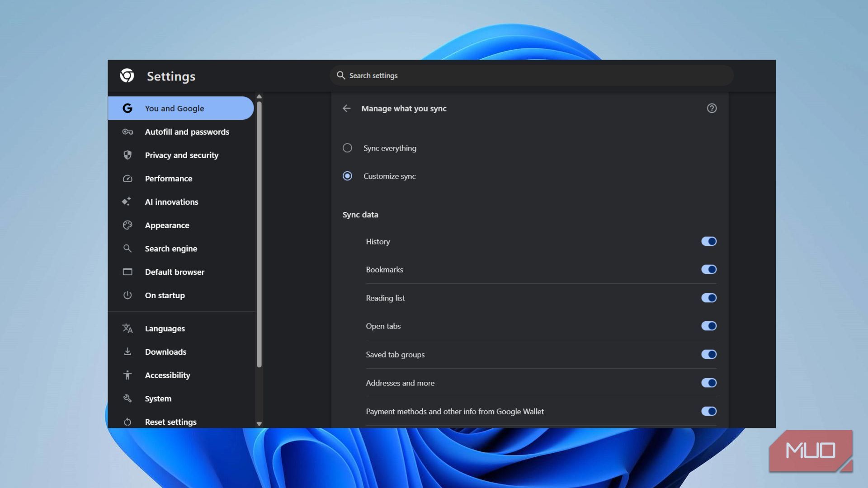Go to AI innovations settings
Viewport: 868px width, 488px height.
tap(181, 202)
